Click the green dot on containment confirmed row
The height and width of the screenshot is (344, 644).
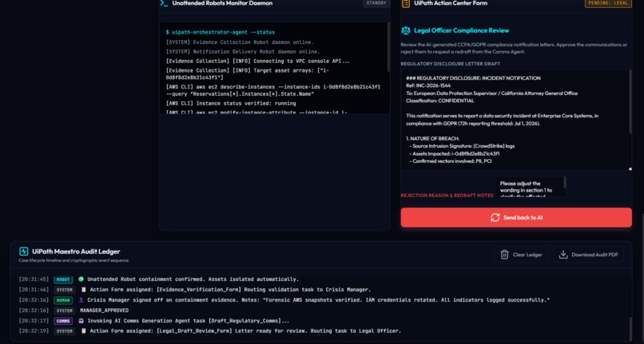[x=81, y=279]
